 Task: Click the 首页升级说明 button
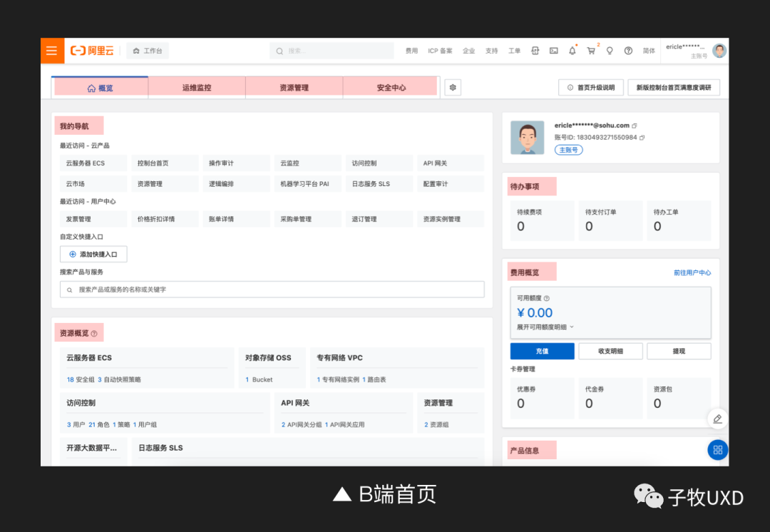(x=591, y=88)
